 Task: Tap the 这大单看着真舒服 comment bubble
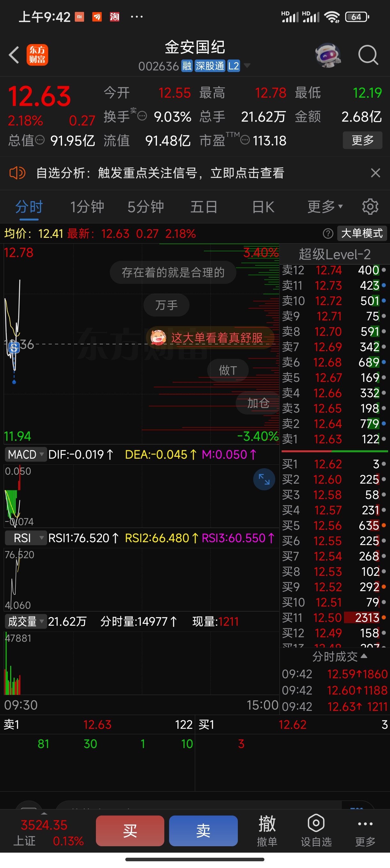pos(210,338)
